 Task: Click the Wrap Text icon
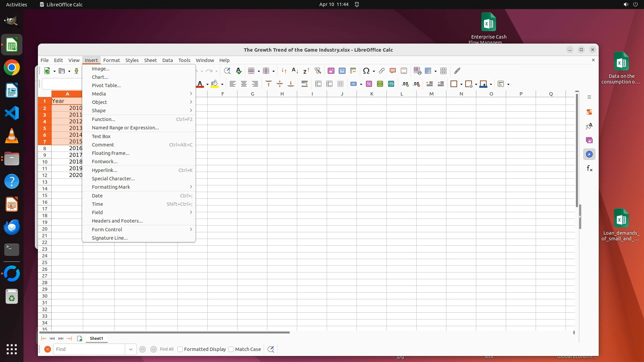pyautogui.click(x=304, y=84)
